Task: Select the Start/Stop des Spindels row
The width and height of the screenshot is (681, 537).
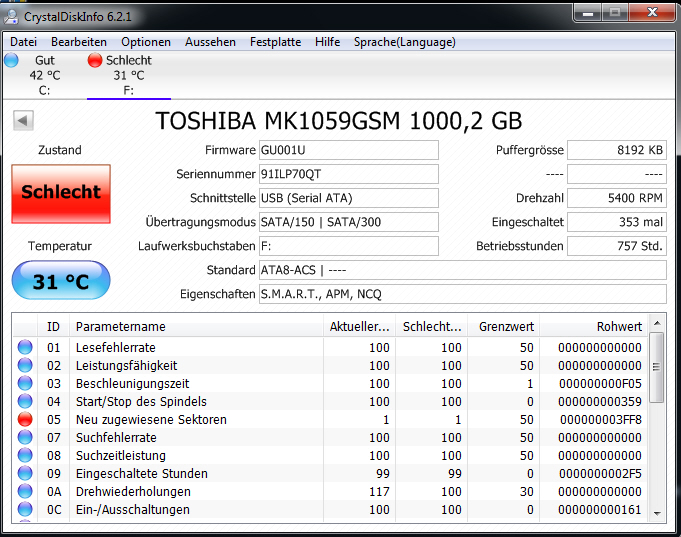Action: (330, 401)
